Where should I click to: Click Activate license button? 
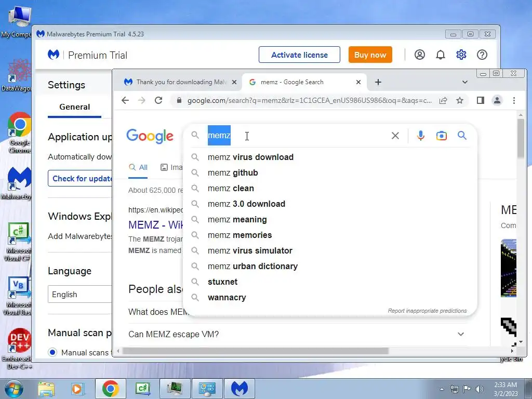point(299,55)
